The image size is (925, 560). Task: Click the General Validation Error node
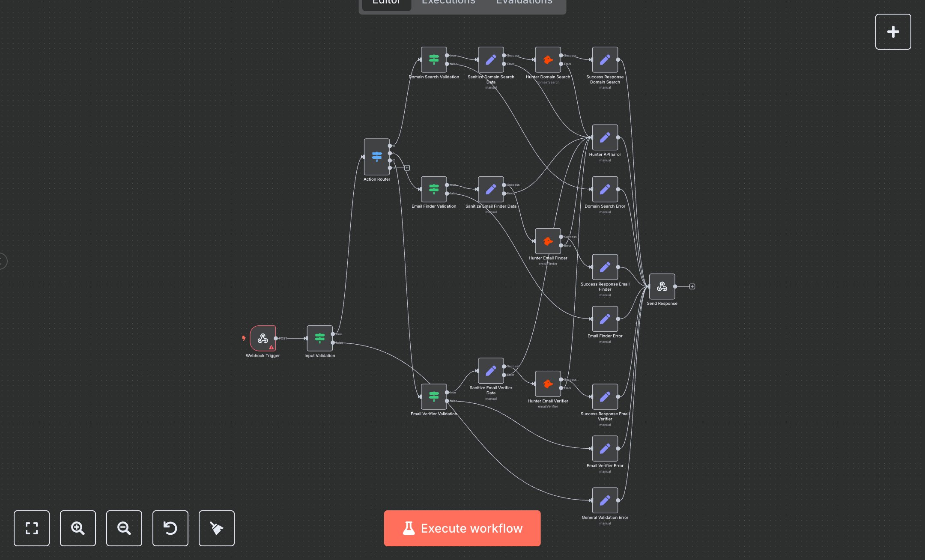[605, 500]
